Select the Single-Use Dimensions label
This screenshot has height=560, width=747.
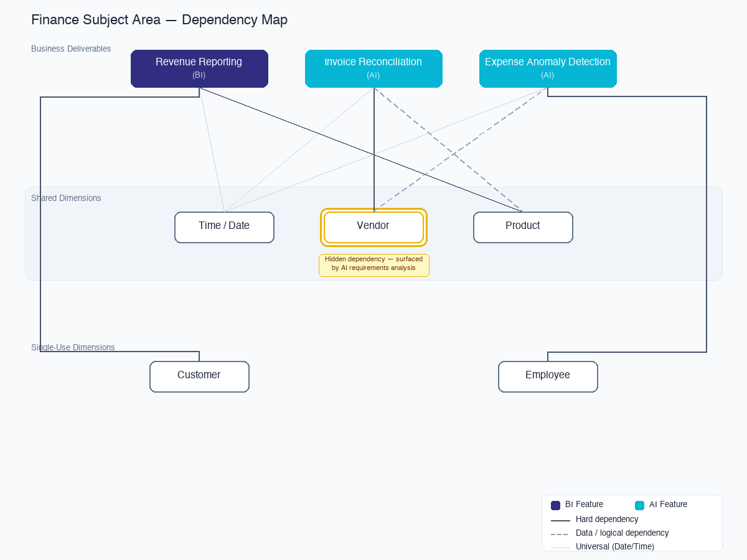[73, 347]
